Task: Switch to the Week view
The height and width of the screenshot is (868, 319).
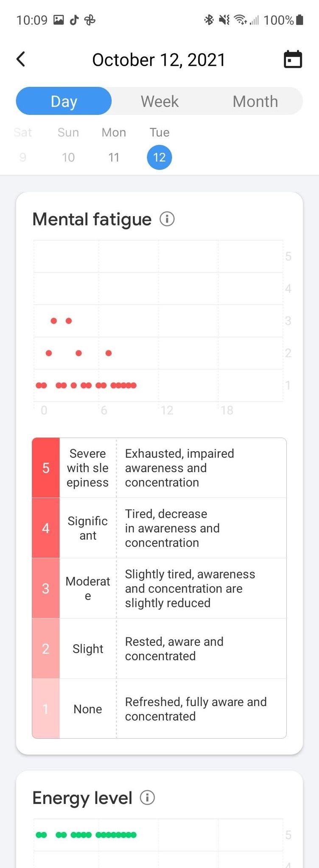Action: pos(159,101)
